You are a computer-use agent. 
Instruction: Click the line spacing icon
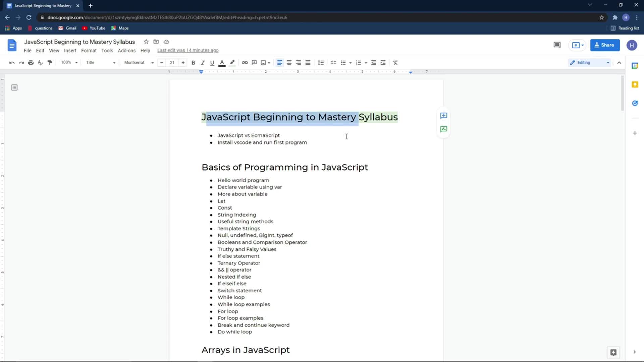pyautogui.click(x=321, y=63)
